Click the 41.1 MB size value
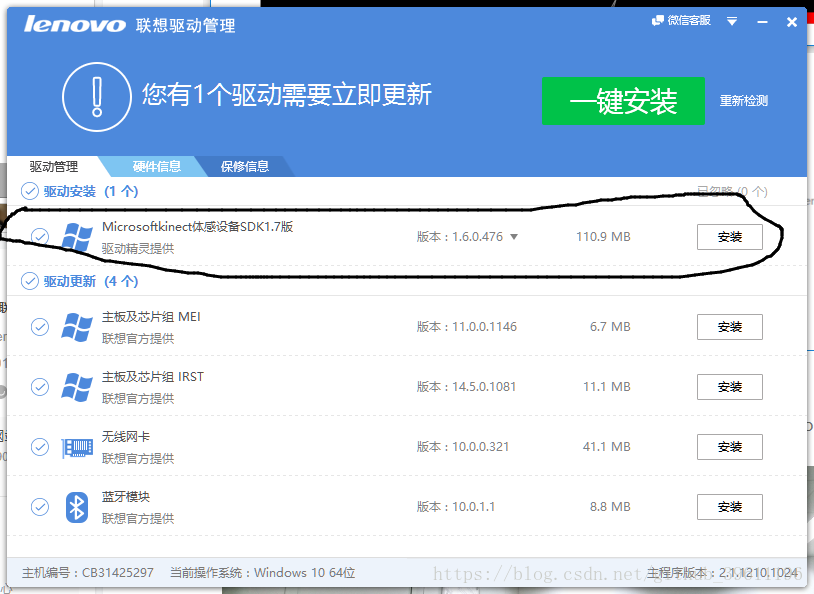 (x=606, y=447)
